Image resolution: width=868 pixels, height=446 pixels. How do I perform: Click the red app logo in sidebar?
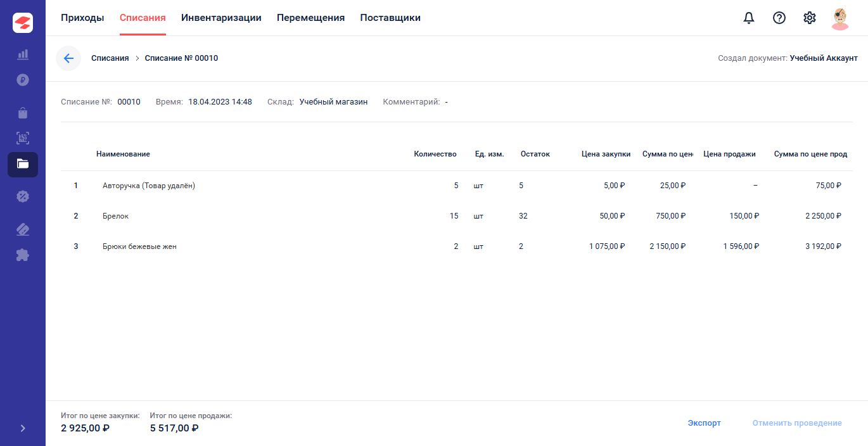23,23
